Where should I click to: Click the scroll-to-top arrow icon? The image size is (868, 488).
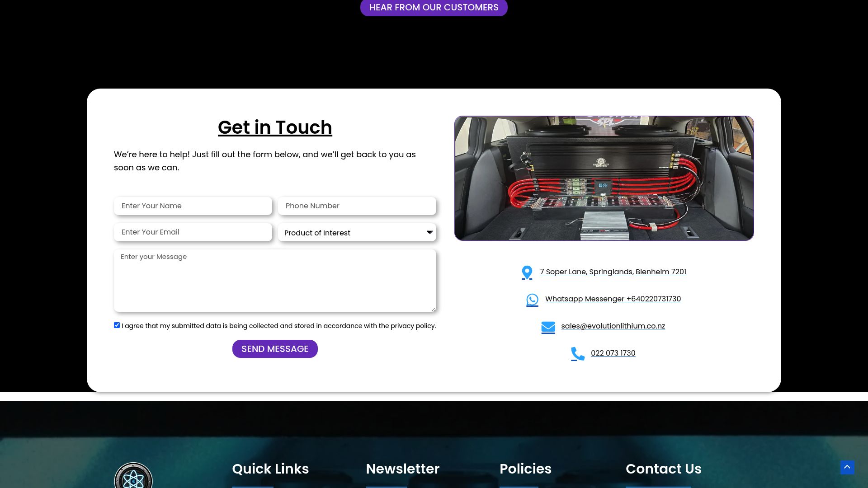(x=847, y=467)
